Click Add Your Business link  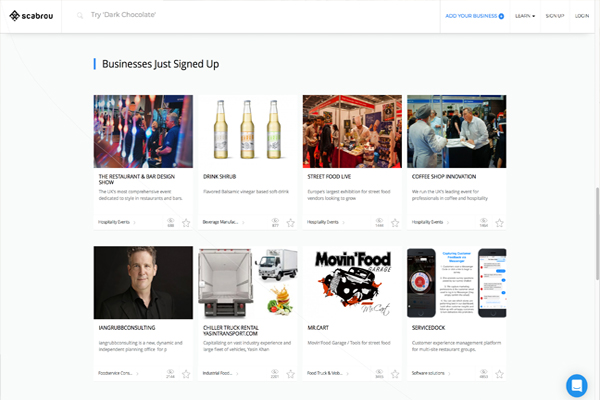coord(474,16)
